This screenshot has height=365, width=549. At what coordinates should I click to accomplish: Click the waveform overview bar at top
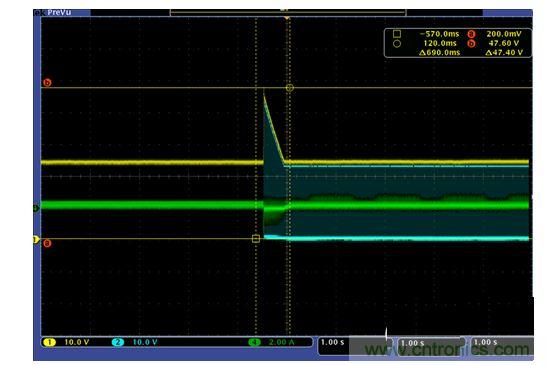coord(288,13)
